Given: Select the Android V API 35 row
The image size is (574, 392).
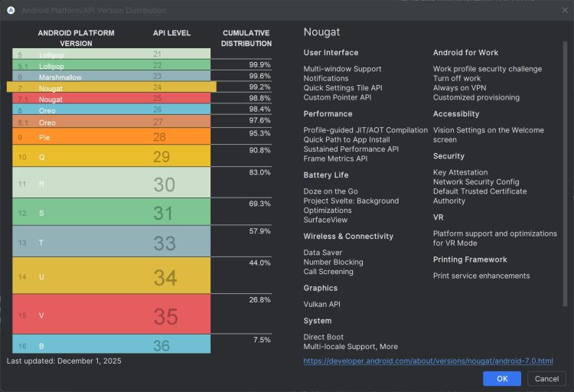Looking at the screenshot, I should click(x=111, y=315).
